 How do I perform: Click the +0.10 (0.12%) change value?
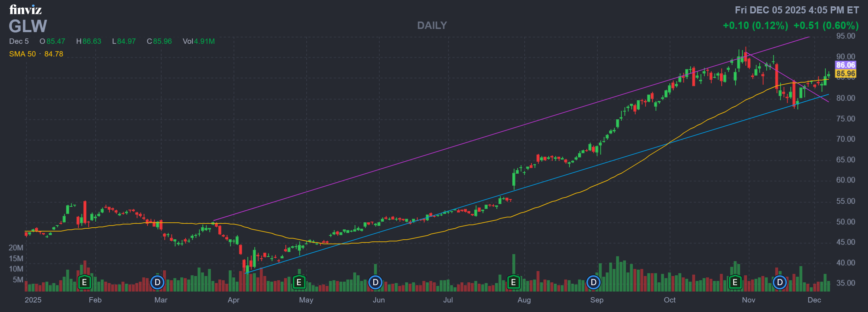[x=755, y=25]
